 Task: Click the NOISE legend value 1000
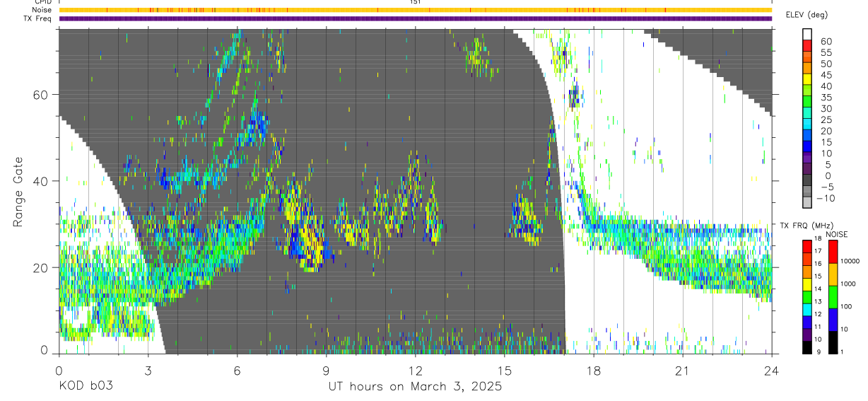click(x=848, y=284)
